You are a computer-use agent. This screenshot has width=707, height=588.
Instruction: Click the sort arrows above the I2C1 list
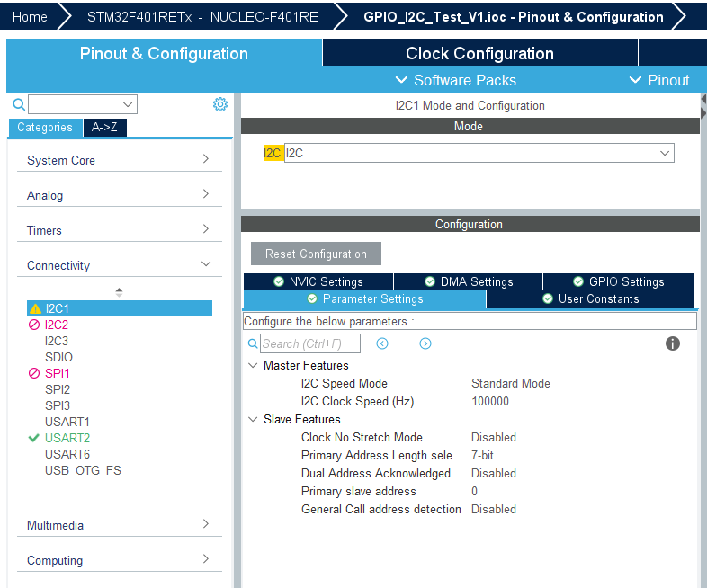click(x=119, y=292)
